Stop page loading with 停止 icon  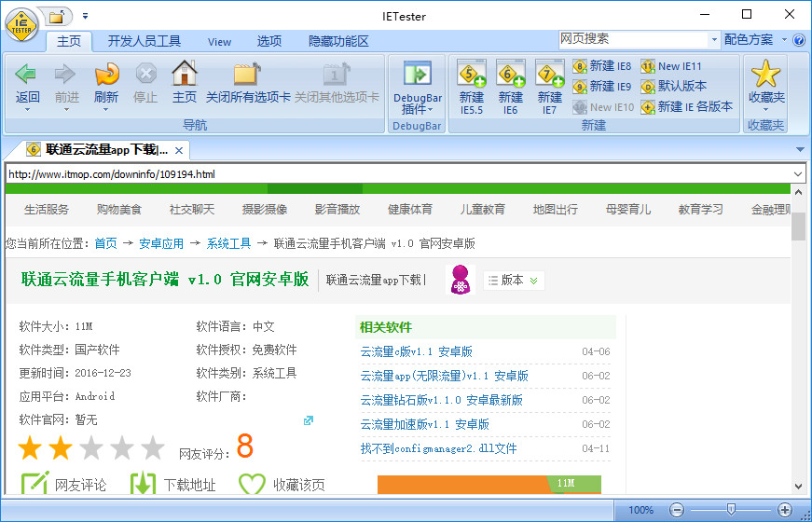tap(146, 74)
